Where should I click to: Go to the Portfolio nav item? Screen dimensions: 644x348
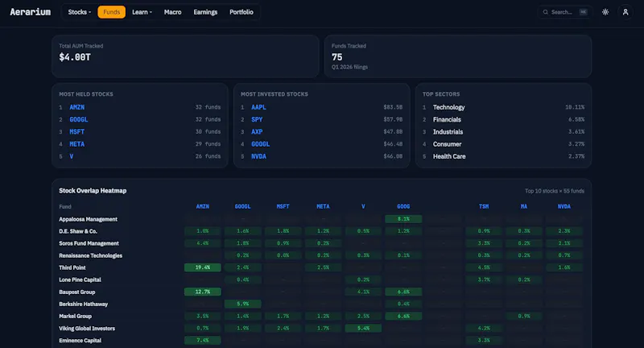click(x=241, y=12)
